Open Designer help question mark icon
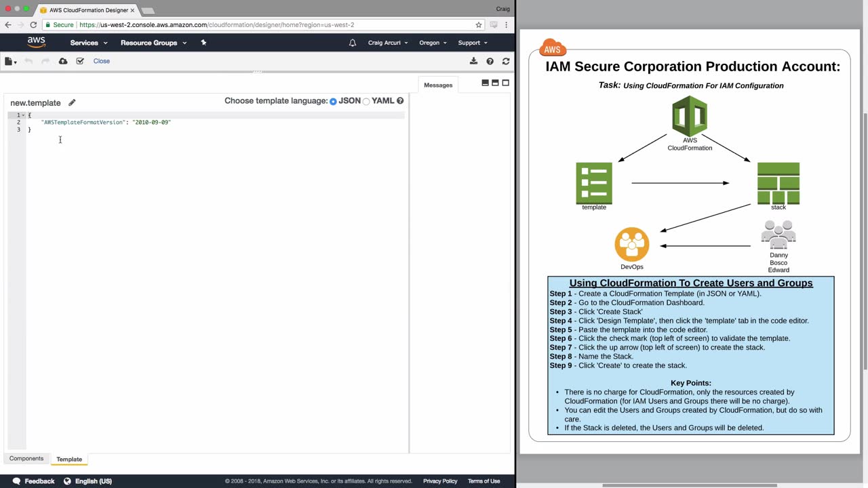 click(x=490, y=61)
